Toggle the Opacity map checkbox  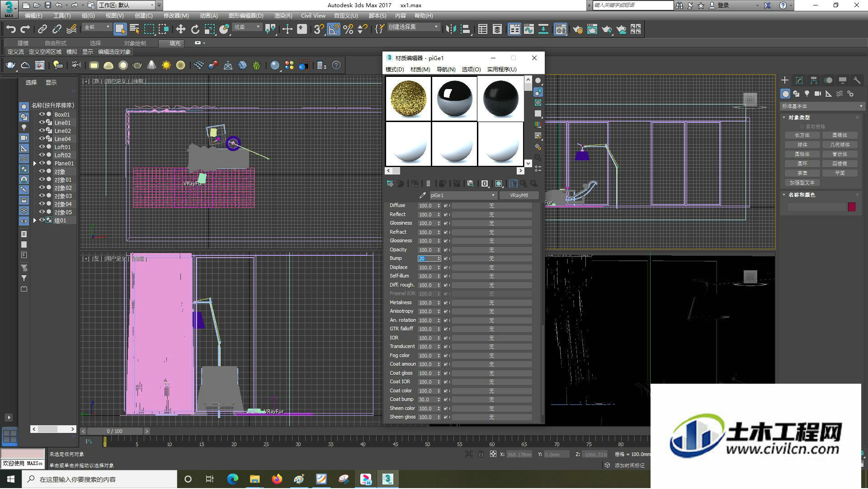(446, 250)
